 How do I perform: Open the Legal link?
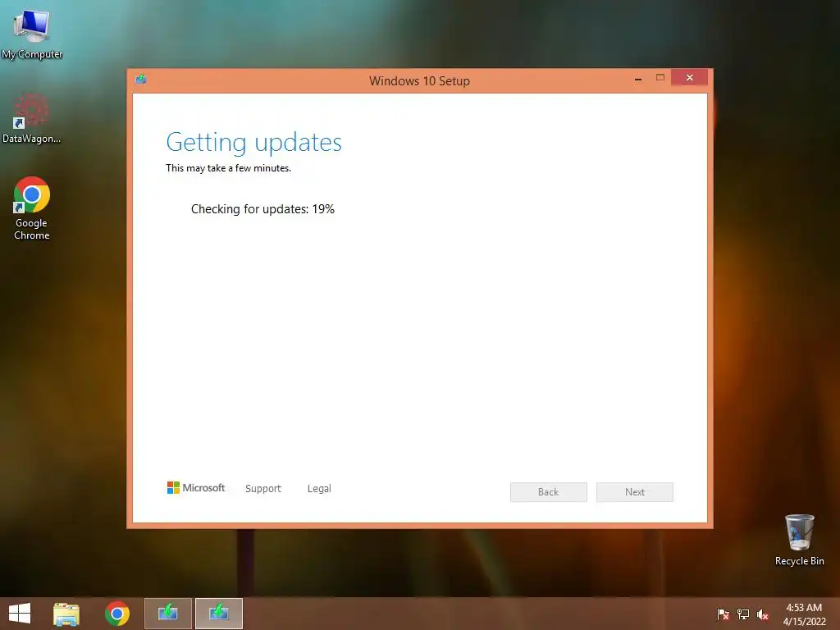click(319, 489)
